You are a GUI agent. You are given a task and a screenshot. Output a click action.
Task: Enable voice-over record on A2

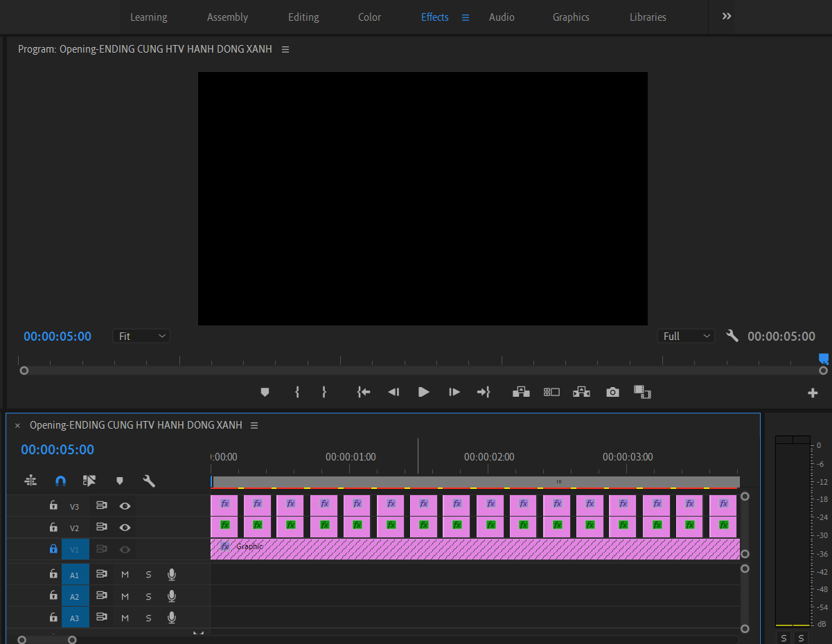pos(172,596)
